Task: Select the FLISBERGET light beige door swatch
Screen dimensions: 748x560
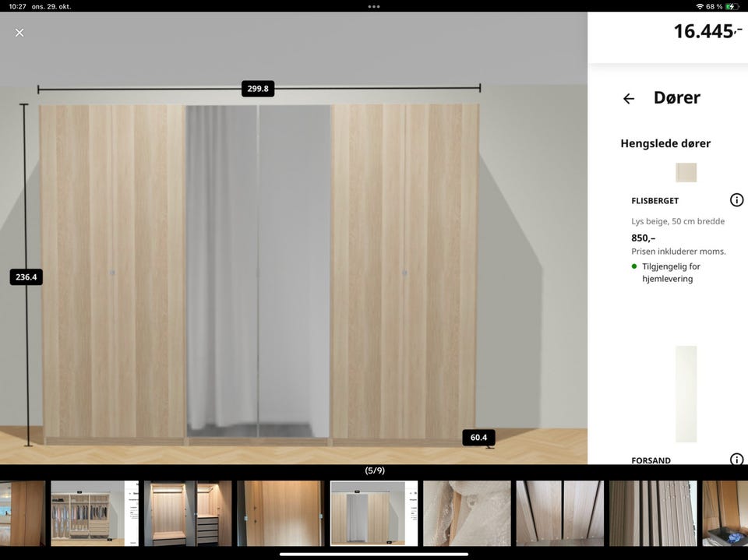Action: click(686, 172)
